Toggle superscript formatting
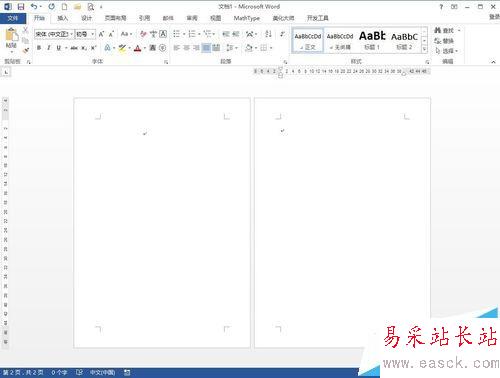500x378 pixels. (94, 48)
